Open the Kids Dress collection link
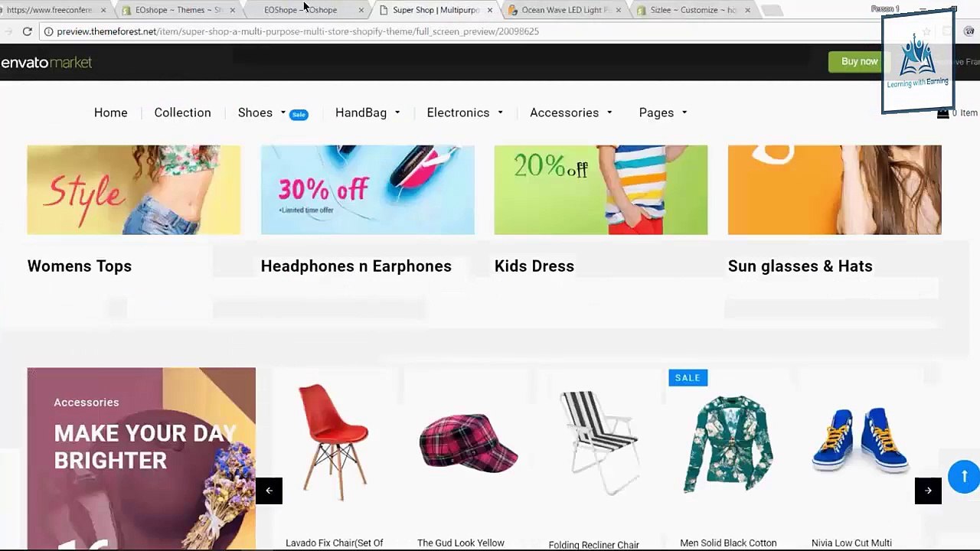 click(x=534, y=266)
